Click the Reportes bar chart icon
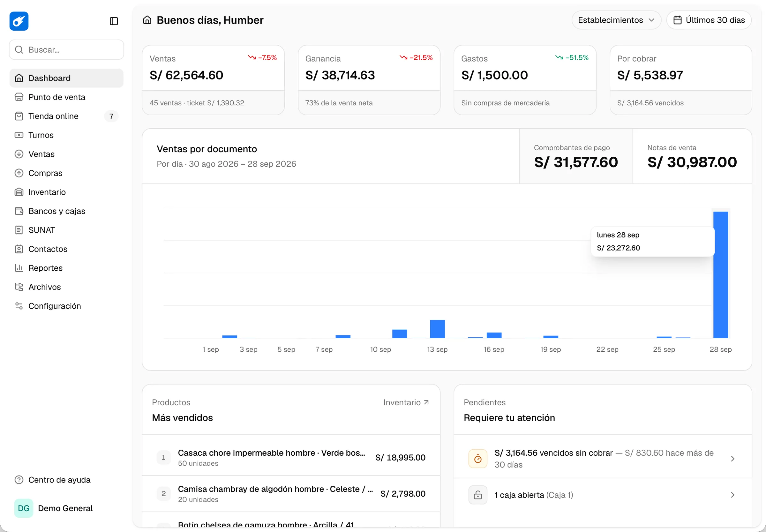The width and height of the screenshot is (766, 532). (x=19, y=268)
